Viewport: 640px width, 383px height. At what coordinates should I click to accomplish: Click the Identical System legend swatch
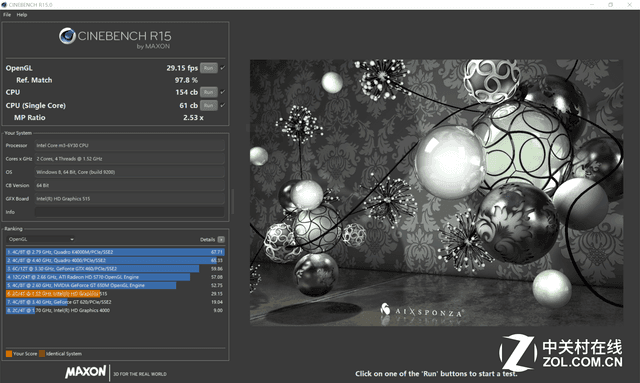click(42, 354)
